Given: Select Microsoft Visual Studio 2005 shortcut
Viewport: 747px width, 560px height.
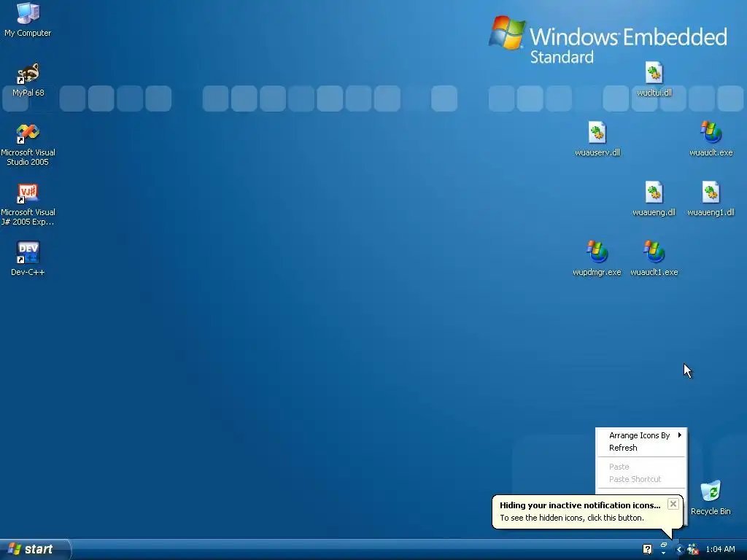Looking at the screenshot, I should 28,144.
